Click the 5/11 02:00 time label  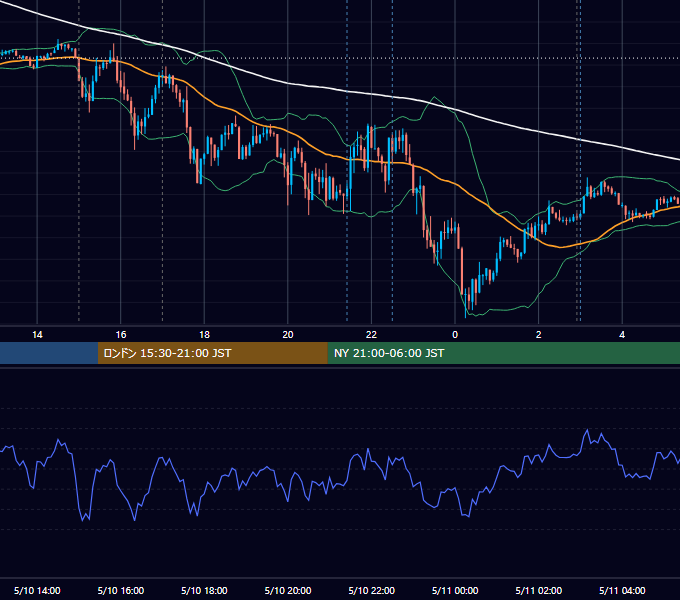tap(539, 590)
